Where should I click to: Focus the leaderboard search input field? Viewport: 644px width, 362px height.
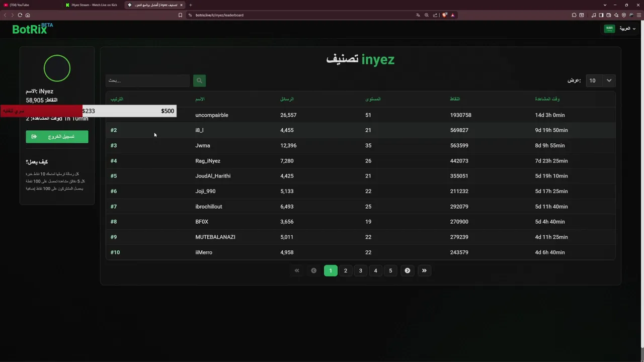(x=147, y=80)
